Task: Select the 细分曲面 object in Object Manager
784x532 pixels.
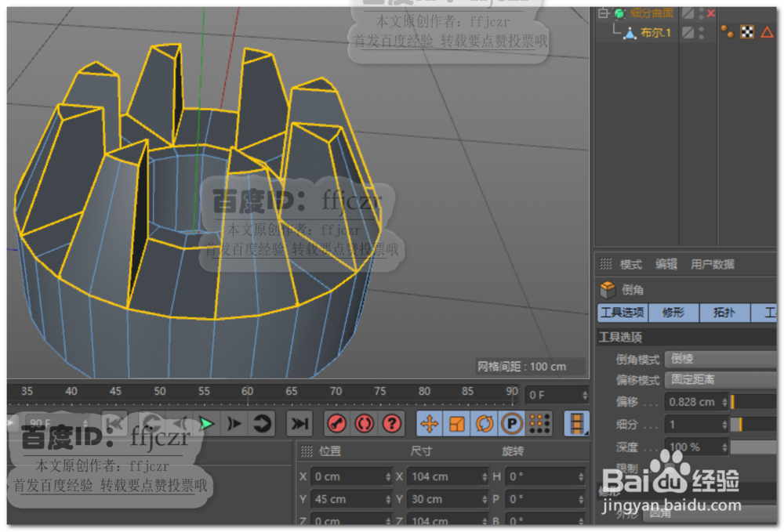Action: click(652, 13)
